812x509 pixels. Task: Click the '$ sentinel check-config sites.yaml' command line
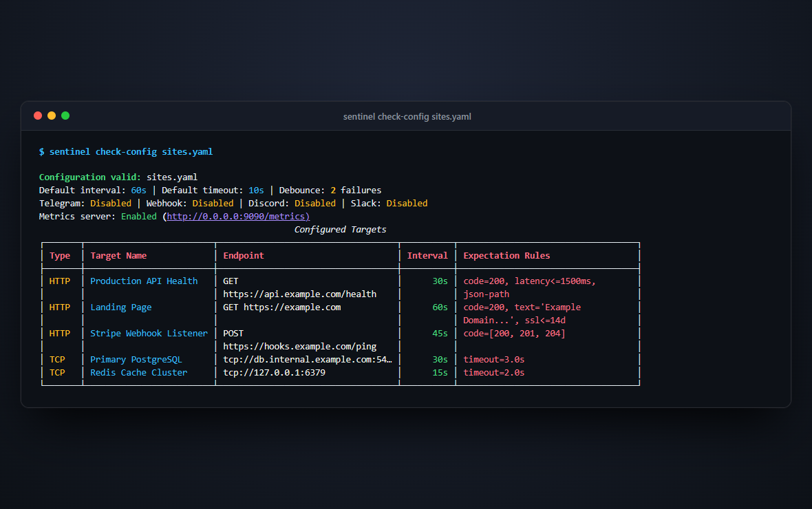(126, 152)
